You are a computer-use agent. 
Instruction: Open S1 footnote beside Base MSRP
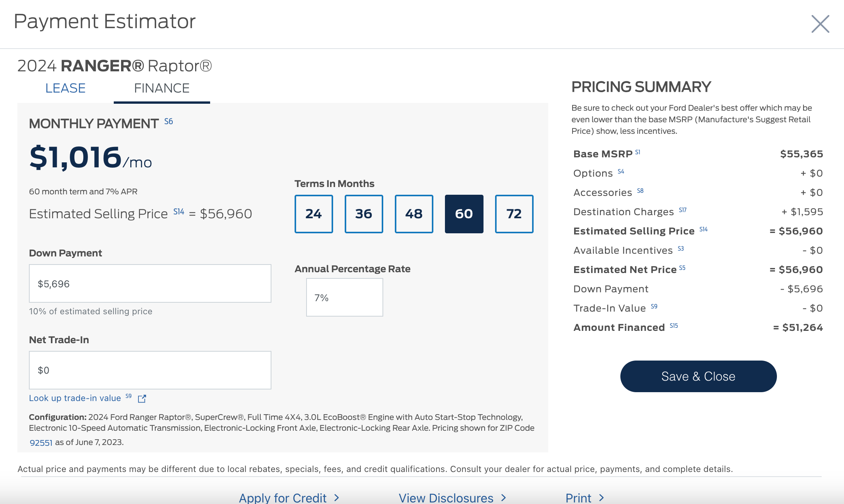(638, 152)
